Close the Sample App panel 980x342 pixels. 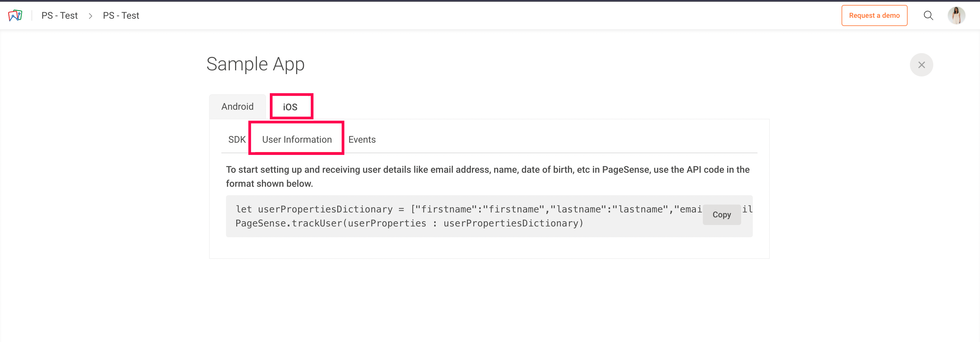coord(921,65)
